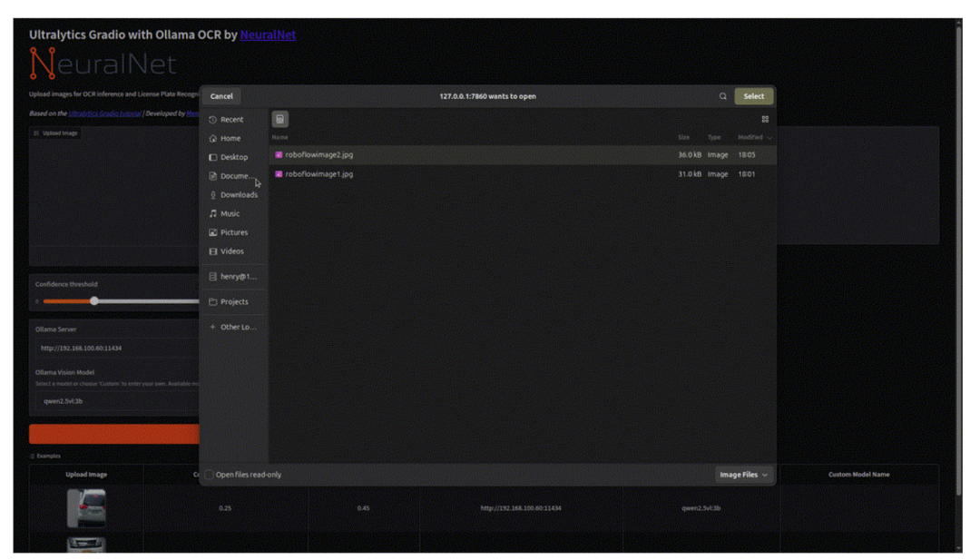
Task: Confirm with the Select button
Action: point(754,96)
